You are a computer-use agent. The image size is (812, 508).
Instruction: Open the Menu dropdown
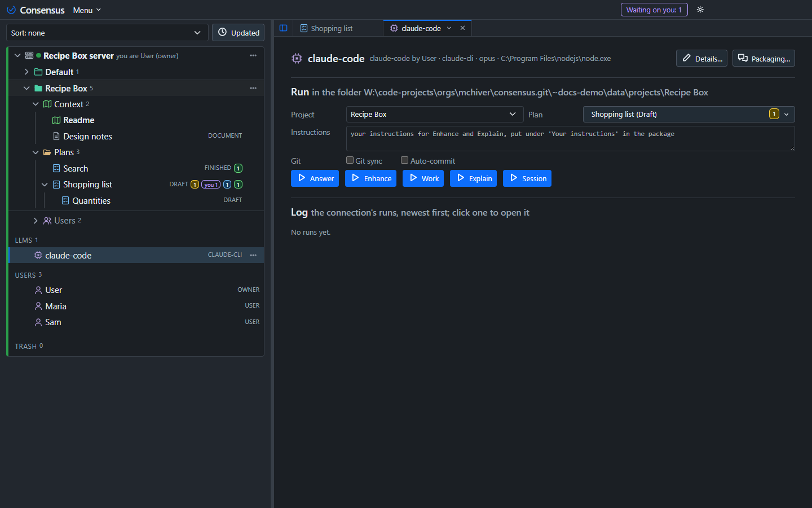87,10
